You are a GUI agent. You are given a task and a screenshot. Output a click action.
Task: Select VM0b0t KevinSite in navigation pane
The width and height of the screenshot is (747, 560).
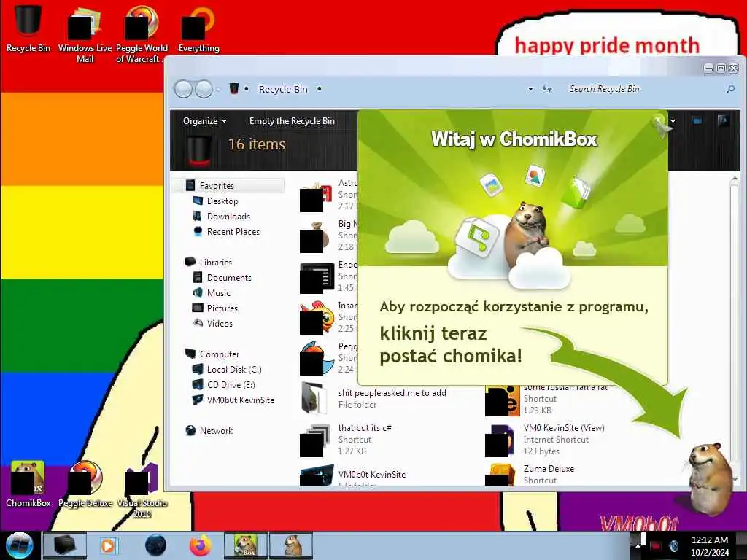click(x=240, y=400)
